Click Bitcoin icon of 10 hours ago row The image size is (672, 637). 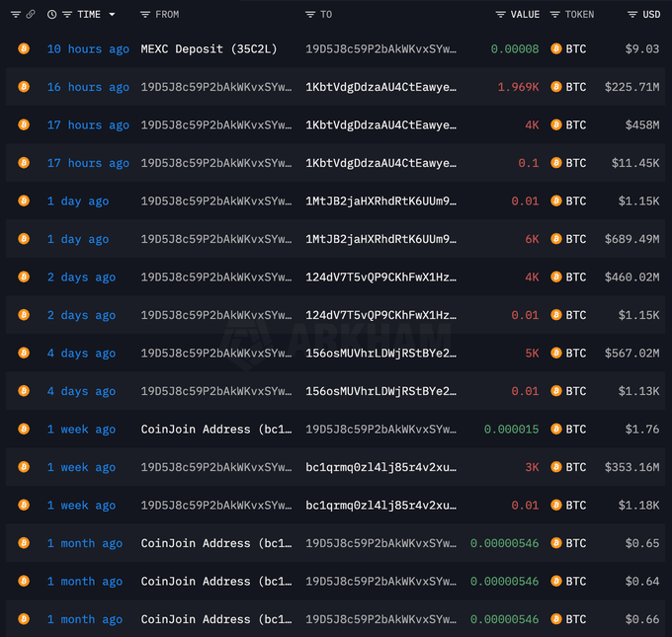[24, 48]
